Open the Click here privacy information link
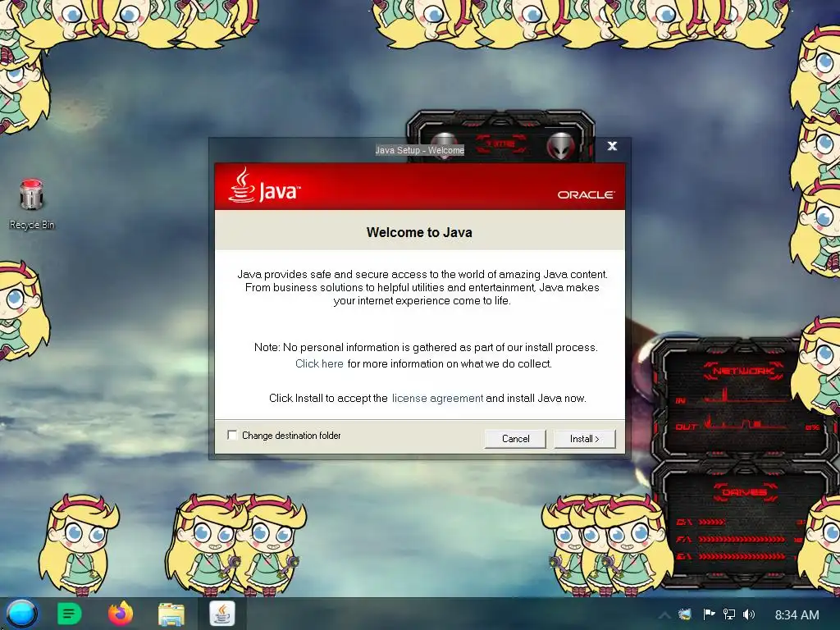Viewport: 840px width, 630px height. pos(319,363)
